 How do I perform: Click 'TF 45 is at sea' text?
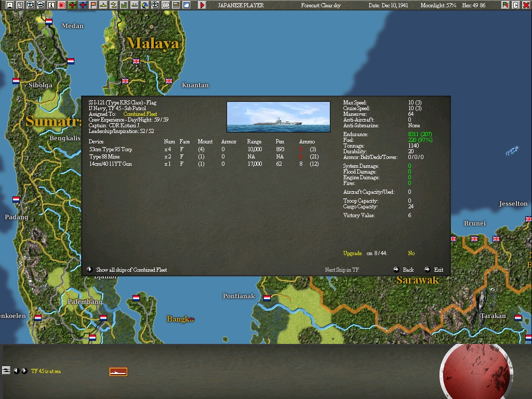pos(46,371)
